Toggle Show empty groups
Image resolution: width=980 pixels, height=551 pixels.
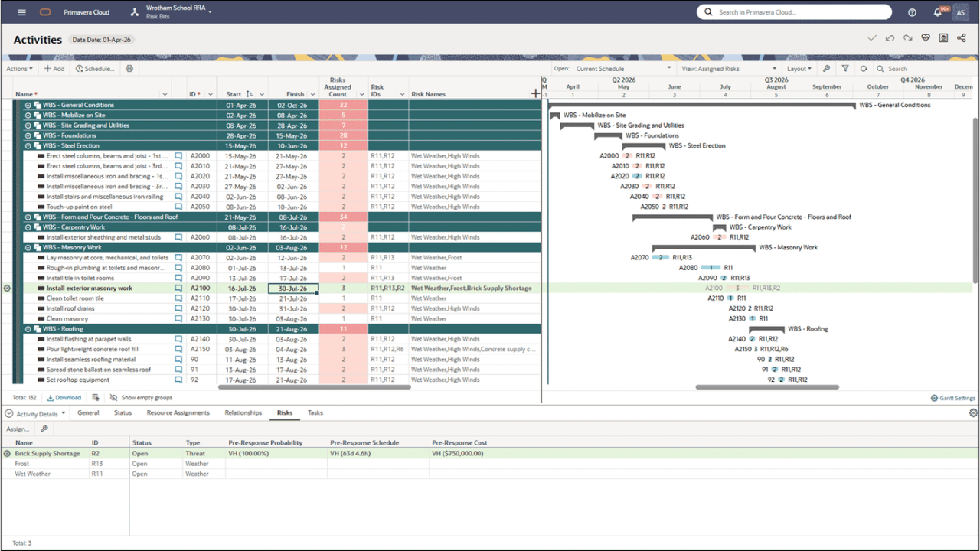(141, 398)
